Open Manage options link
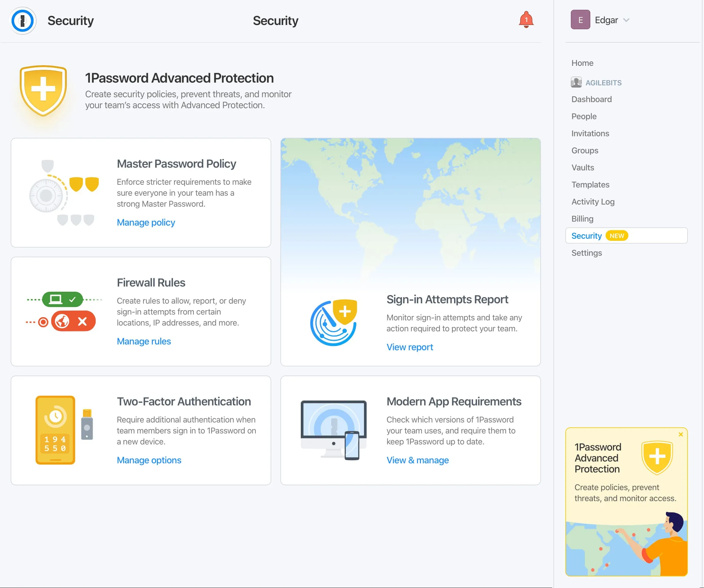This screenshot has width=704, height=588. click(149, 460)
